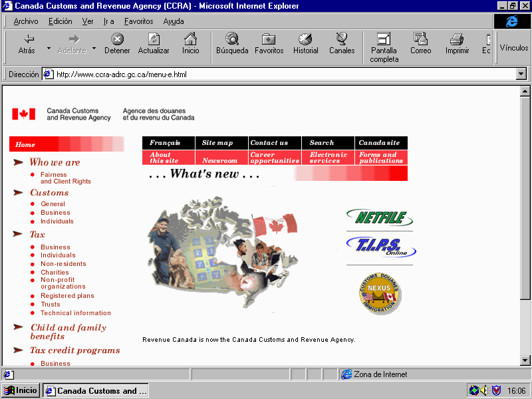Open the Ir a menu
The height and width of the screenshot is (399, 532).
click(x=108, y=21)
